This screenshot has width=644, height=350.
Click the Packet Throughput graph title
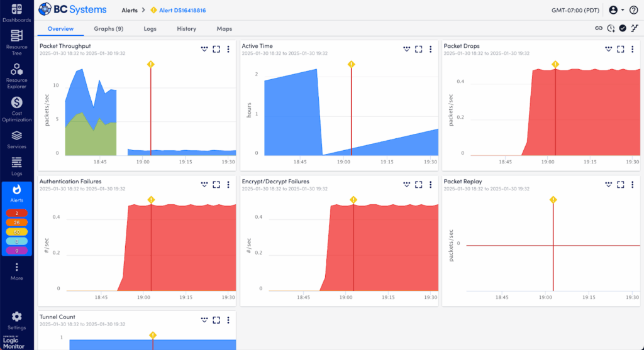point(65,46)
